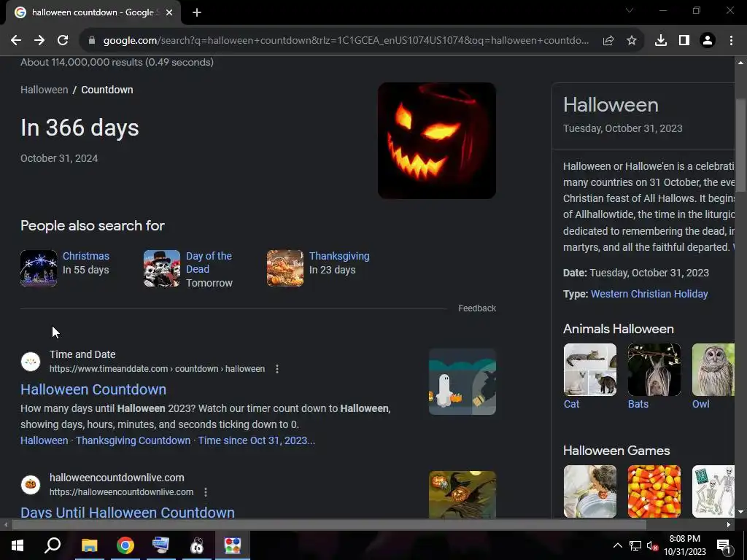
Task: Open Christmas thumbnail image
Action: coord(39,268)
